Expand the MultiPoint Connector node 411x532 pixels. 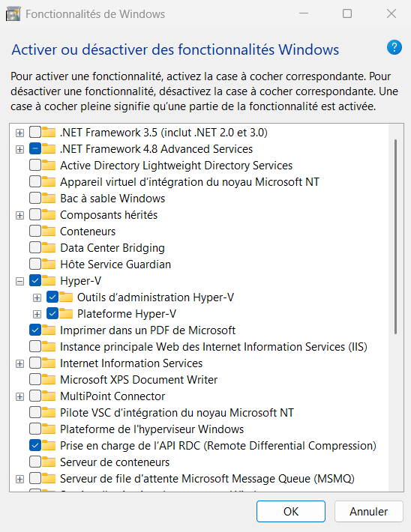pyautogui.click(x=19, y=396)
